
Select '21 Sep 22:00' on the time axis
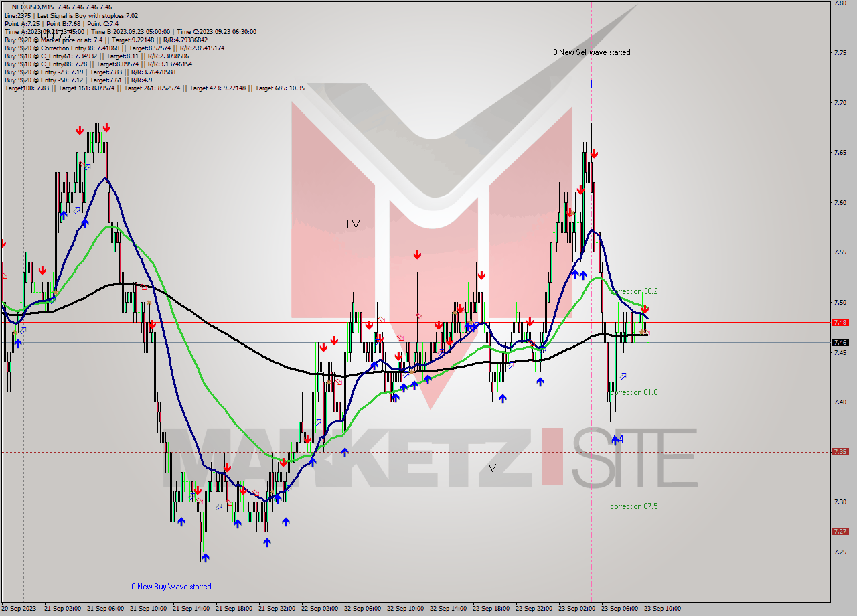pos(277,609)
